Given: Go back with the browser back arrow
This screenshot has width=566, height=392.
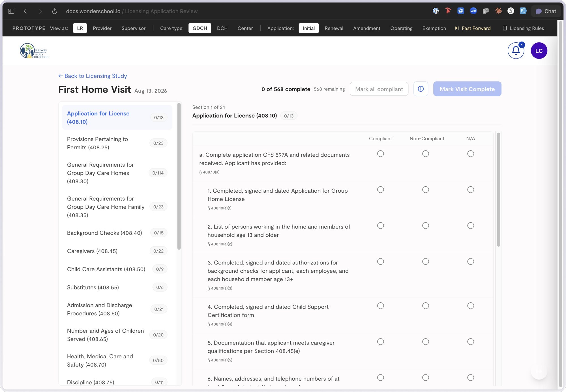Looking at the screenshot, I should click(x=25, y=11).
